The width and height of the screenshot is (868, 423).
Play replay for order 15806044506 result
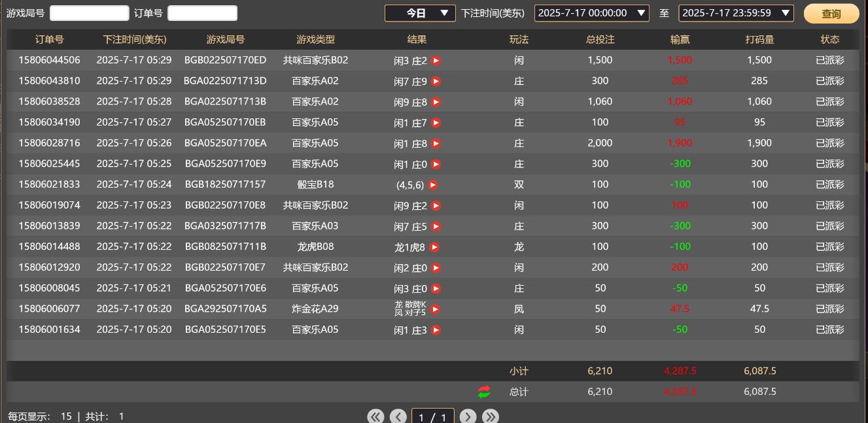[436, 61]
